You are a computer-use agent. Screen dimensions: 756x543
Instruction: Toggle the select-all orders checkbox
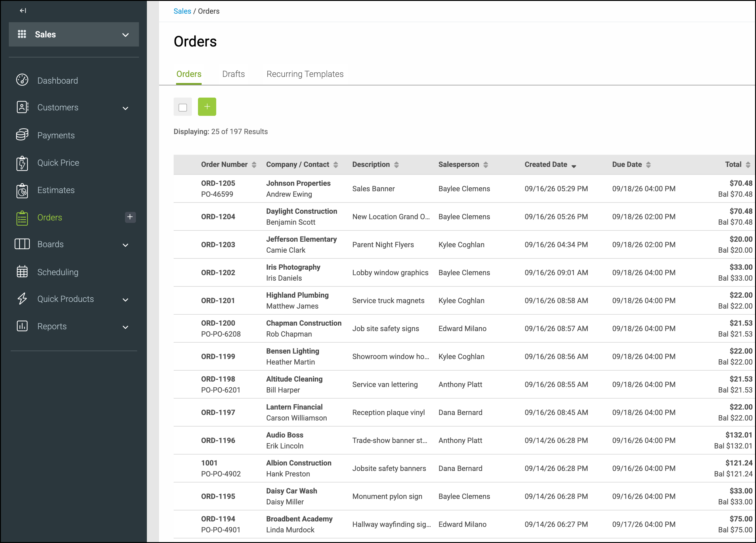click(183, 107)
